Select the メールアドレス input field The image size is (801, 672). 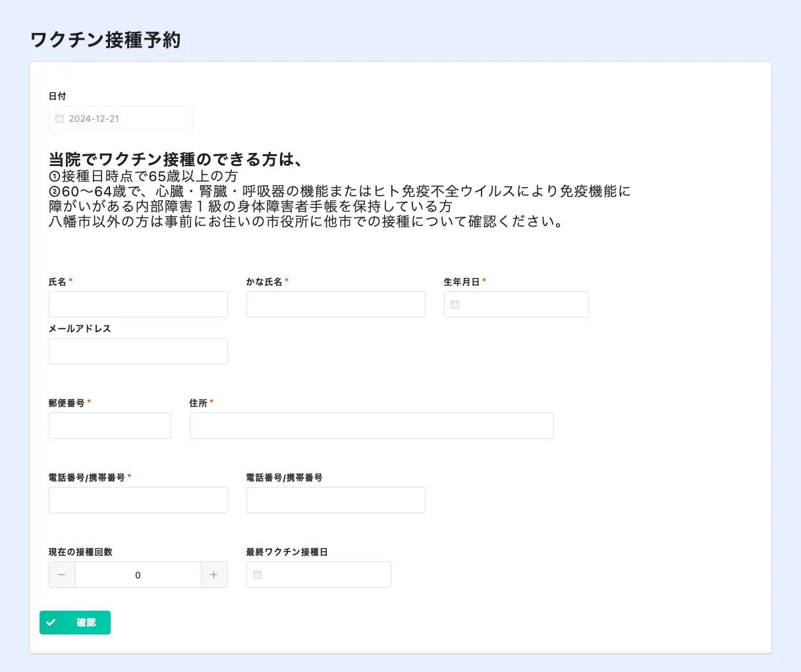[138, 351]
